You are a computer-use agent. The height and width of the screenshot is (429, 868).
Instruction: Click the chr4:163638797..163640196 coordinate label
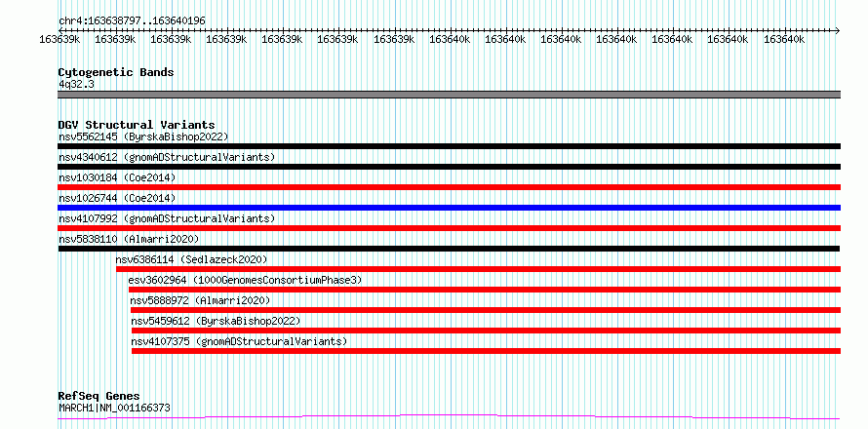[x=132, y=20]
